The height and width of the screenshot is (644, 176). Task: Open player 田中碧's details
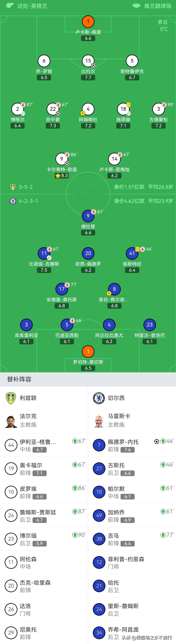(x=53, y=109)
